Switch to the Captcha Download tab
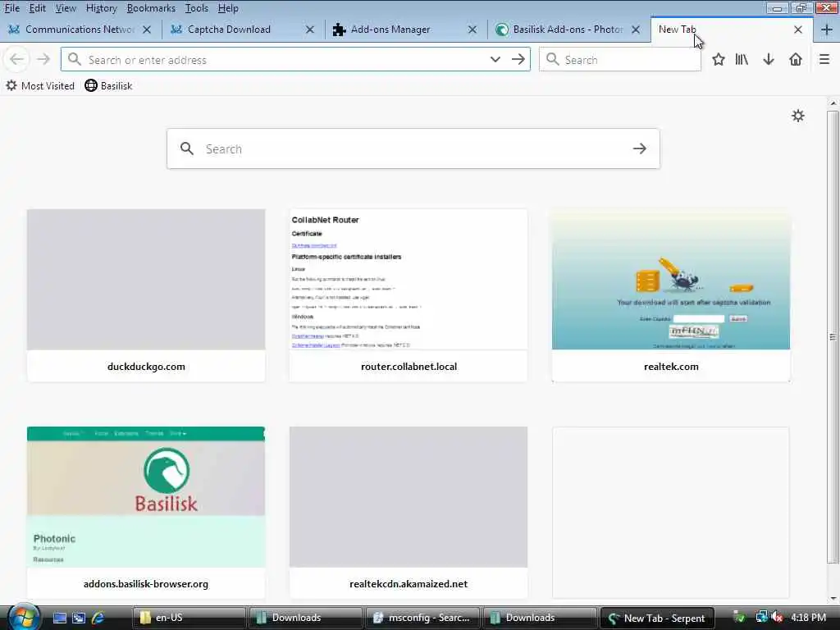This screenshot has height=630, width=840. click(x=230, y=30)
